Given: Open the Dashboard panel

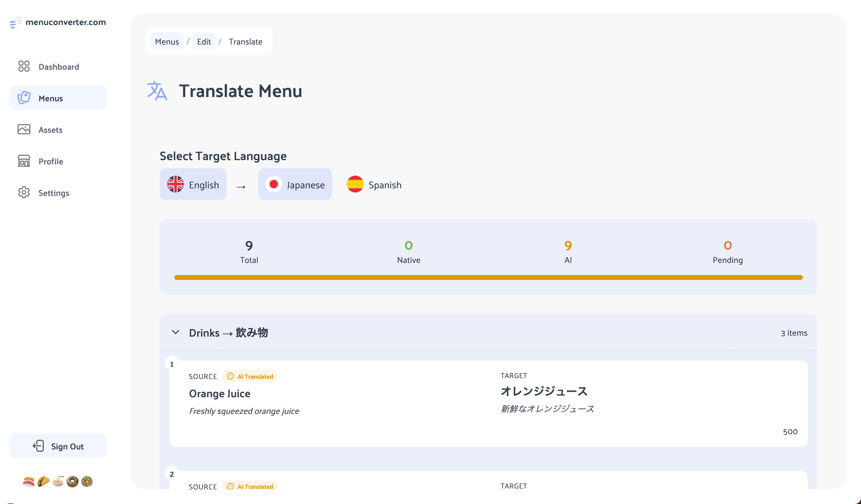Looking at the screenshot, I should tap(58, 67).
